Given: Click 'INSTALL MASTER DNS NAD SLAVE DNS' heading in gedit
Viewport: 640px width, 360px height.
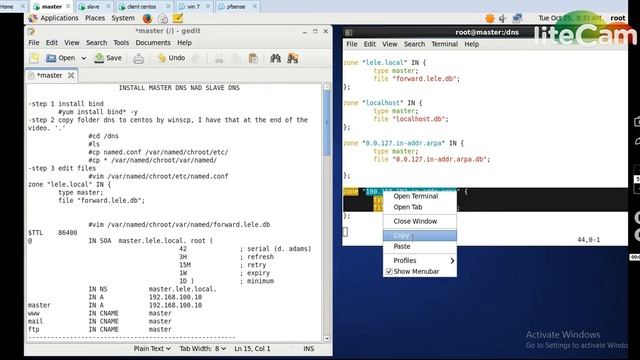Looking at the screenshot, I should pos(179,88).
